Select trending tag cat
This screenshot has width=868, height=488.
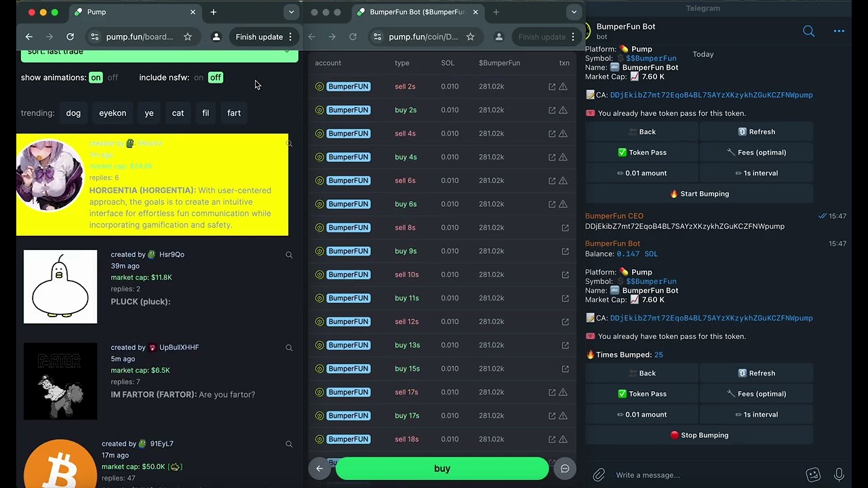click(x=178, y=113)
